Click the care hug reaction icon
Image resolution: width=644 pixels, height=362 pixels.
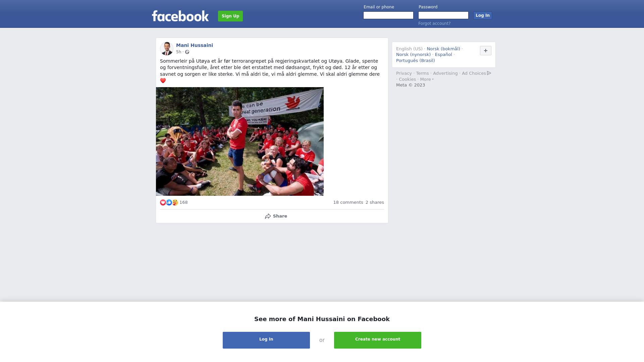coord(175,202)
